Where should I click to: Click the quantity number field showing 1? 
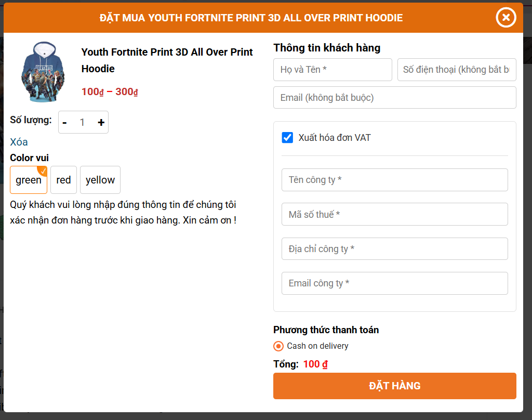point(82,122)
